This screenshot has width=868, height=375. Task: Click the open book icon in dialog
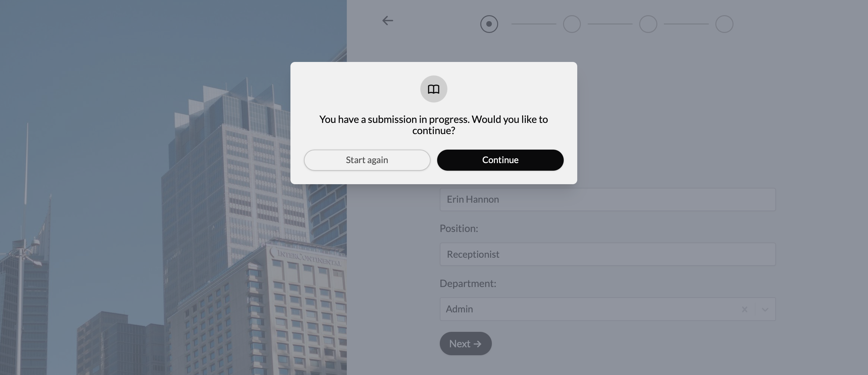click(x=434, y=89)
